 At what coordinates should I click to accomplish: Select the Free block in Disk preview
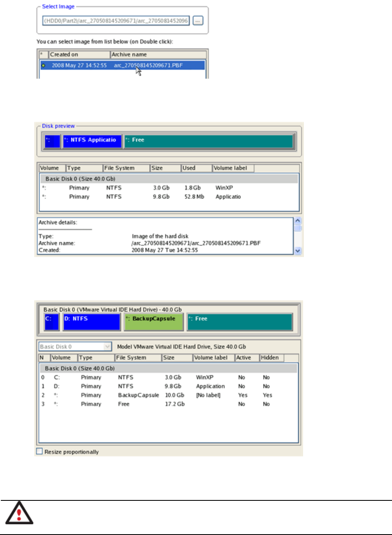(x=208, y=141)
